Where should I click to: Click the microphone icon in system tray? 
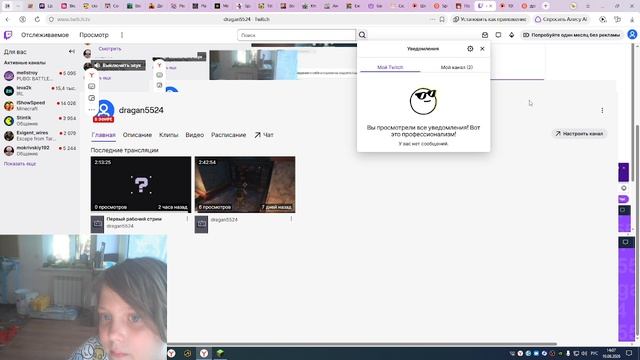(568, 353)
